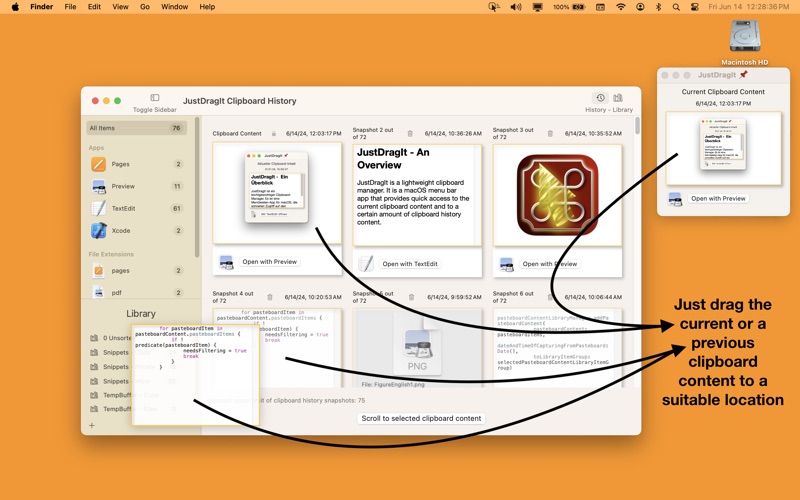The height and width of the screenshot is (500, 800).
Task: Click Preview app icon under Snapshot 3 card
Action: (x=506, y=264)
